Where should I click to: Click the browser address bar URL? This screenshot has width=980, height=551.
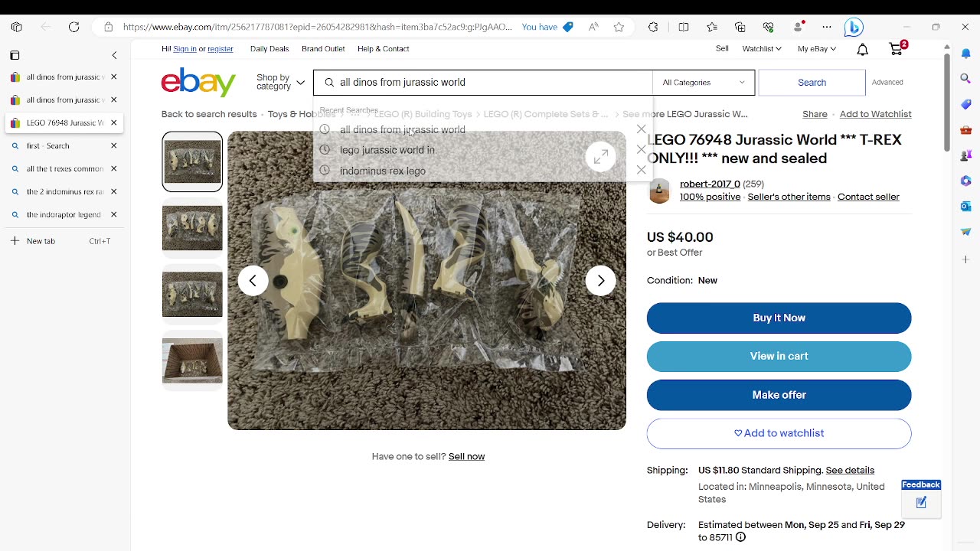click(x=317, y=27)
